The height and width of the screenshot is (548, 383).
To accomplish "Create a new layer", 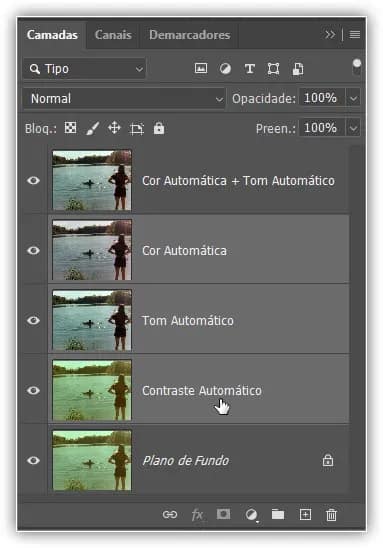I will (x=305, y=514).
